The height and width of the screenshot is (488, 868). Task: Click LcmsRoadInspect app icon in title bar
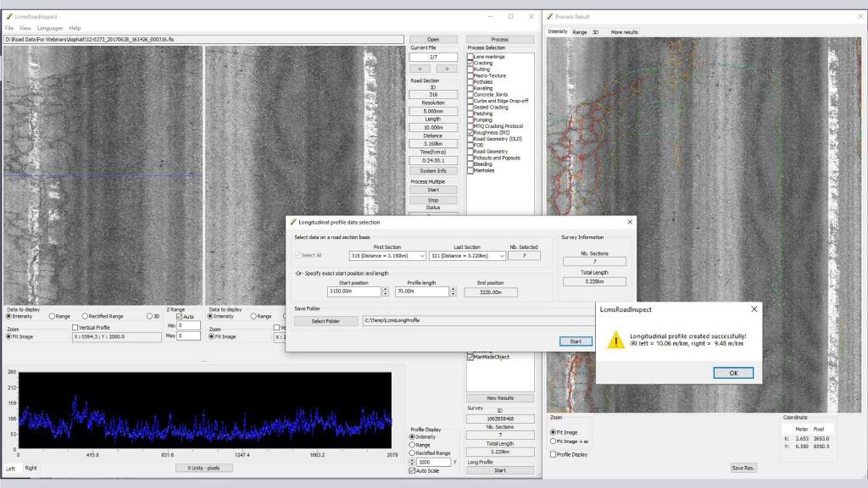click(8, 16)
